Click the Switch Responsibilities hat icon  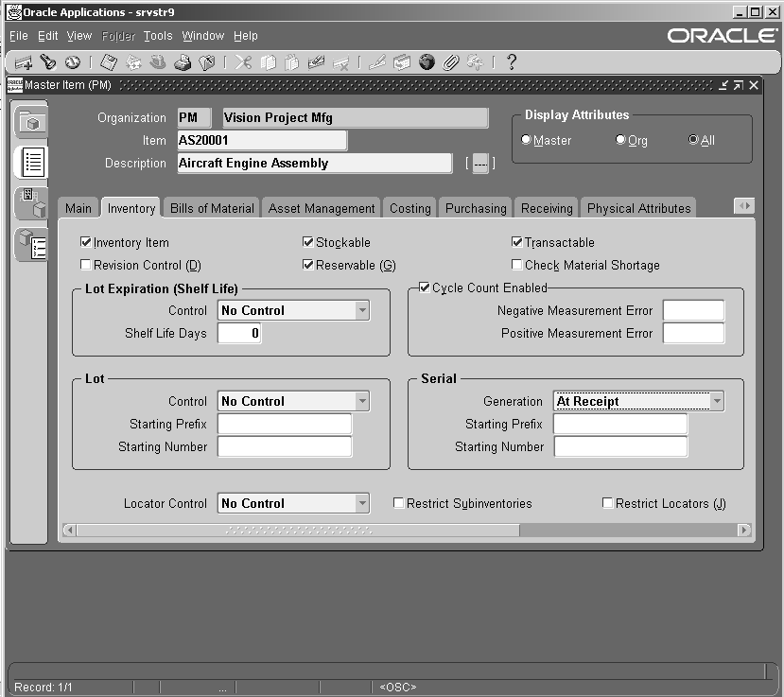(158, 62)
